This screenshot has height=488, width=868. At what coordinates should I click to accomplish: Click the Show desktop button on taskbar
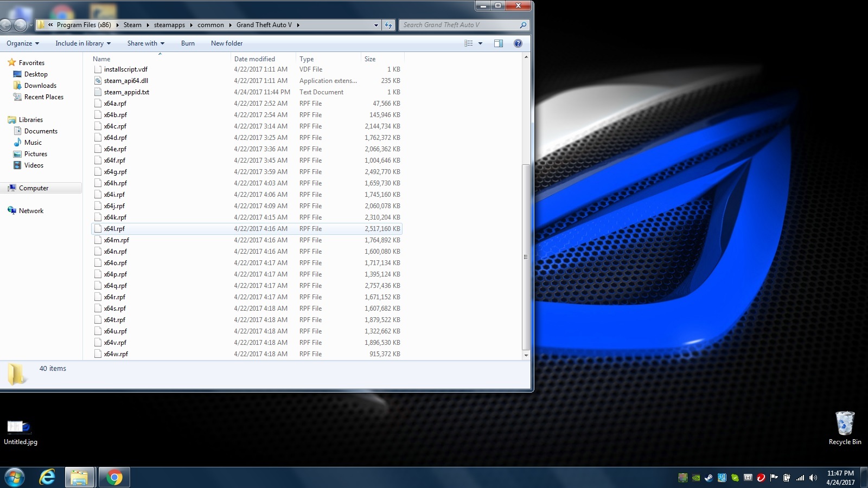tap(864, 478)
